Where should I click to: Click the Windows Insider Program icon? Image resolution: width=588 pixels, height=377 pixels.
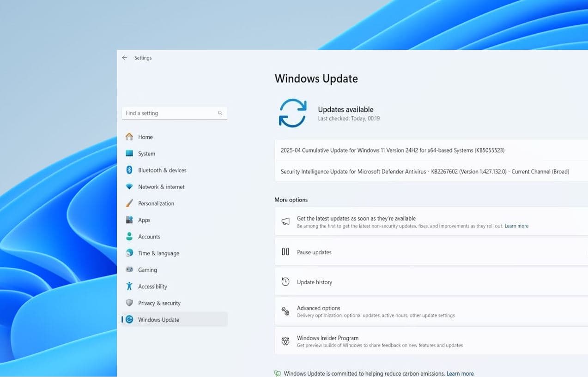[285, 341]
